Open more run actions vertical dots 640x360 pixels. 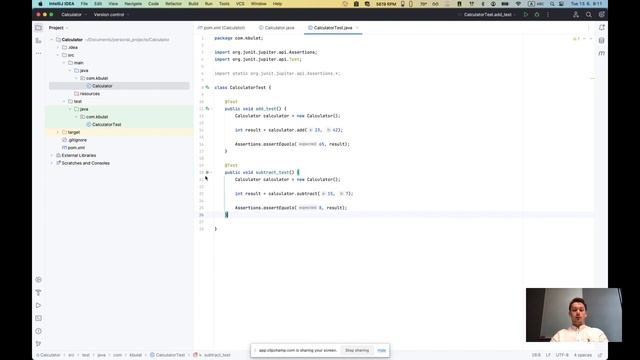[x=548, y=15]
